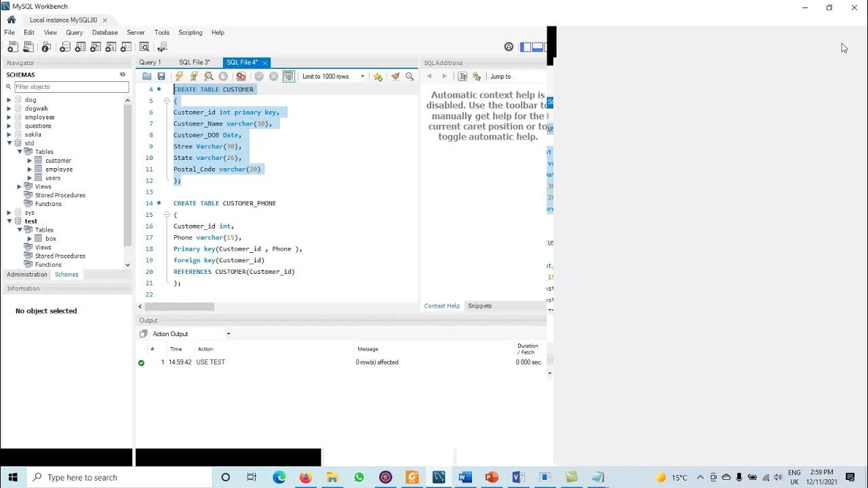Viewport: 868px width, 488px height.
Task: Switch to the SQL File 3* tab
Action: click(x=195, y=62)
